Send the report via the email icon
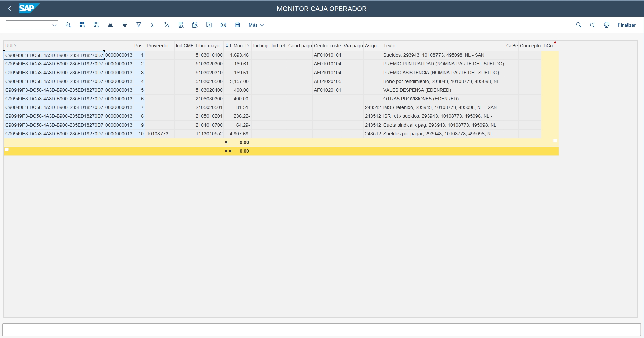The height and width of the screenshot is (338, 644). click(x=223, y=25)
